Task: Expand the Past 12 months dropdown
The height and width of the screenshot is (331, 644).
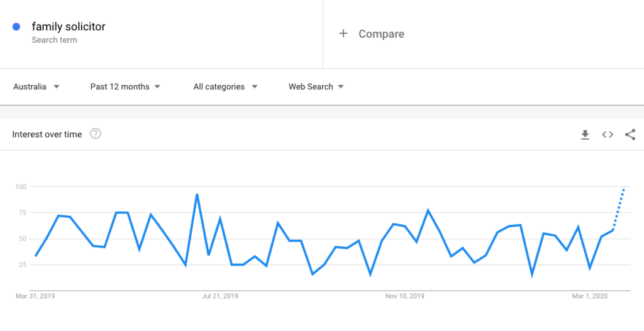Action: (x=125, y=87)
